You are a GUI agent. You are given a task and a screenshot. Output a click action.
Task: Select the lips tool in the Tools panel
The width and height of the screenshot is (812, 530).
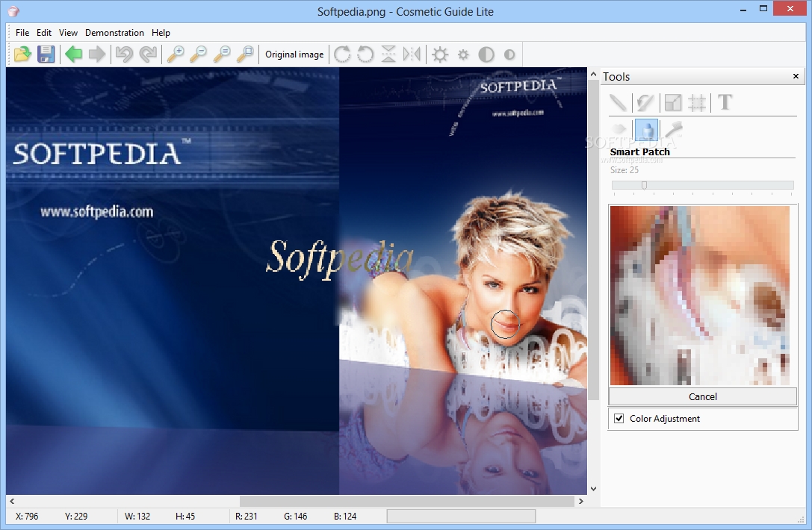coord(619,129)
